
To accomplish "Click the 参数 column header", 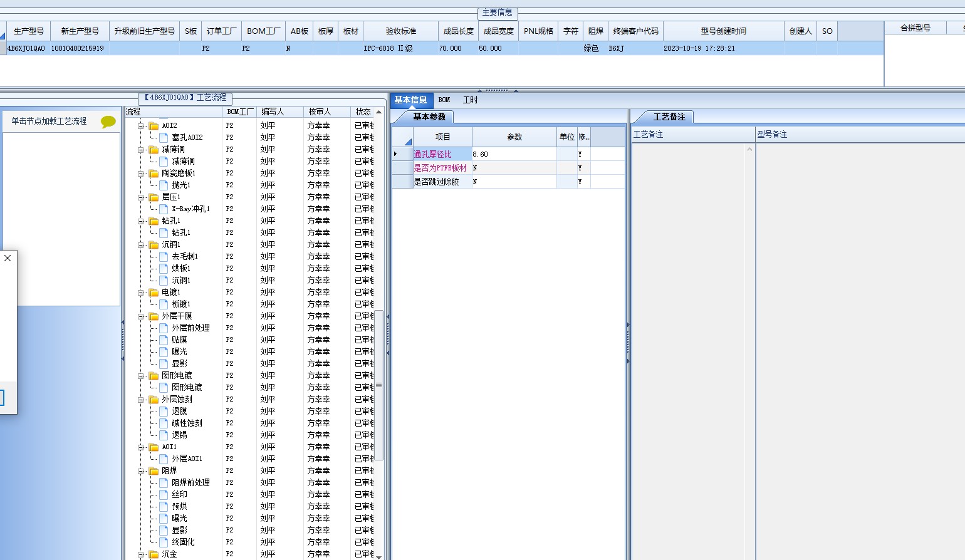I will [514, 137].
